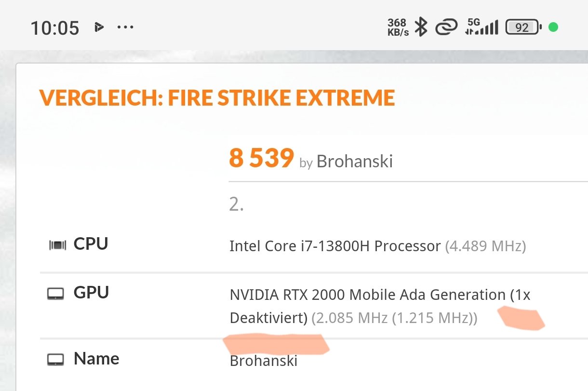
Task: Tap NVIDIA RTX 2000 Mobile Ada Generation text
Action: 367,295
